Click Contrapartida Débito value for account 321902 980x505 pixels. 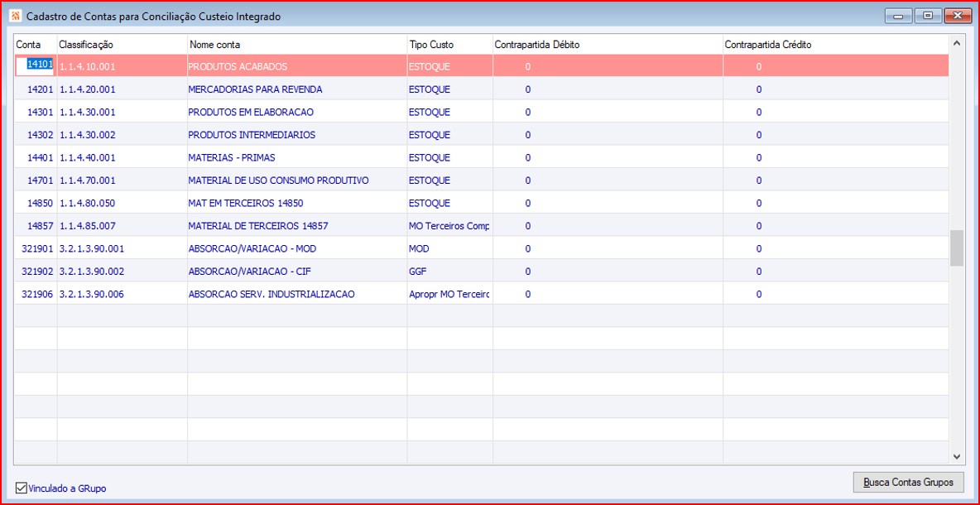(x=527, y=271)
